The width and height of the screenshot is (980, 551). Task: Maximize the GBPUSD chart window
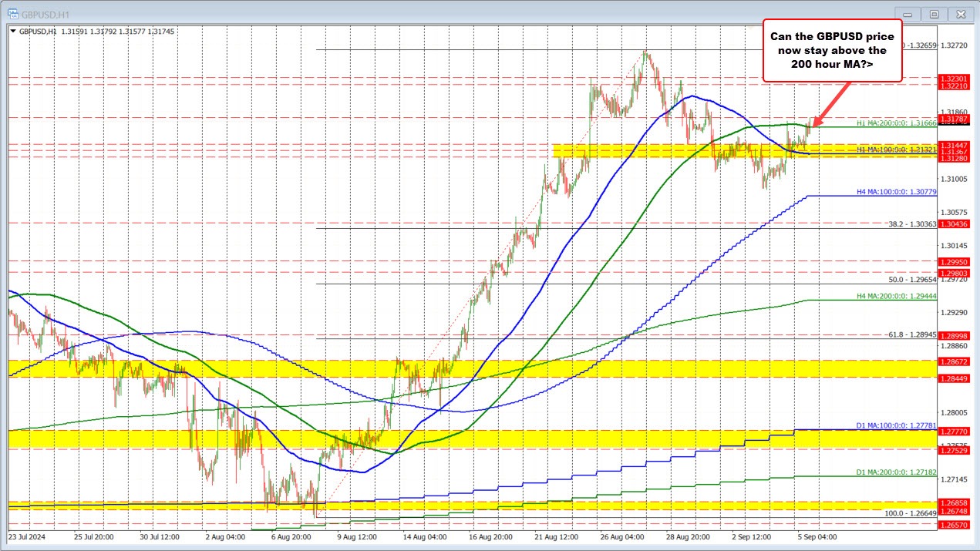tap(933, 13)
